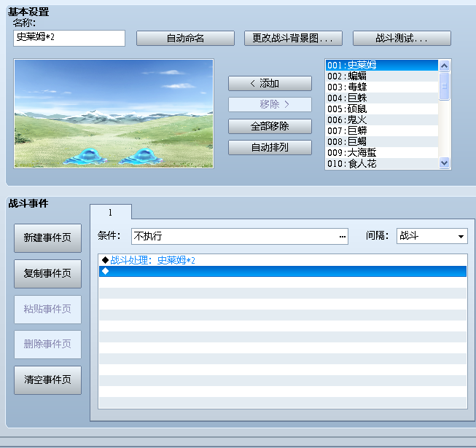Screen dimensions: 476x448
Task: Click the enemy list scroll-up arrow
Action: 444,66
